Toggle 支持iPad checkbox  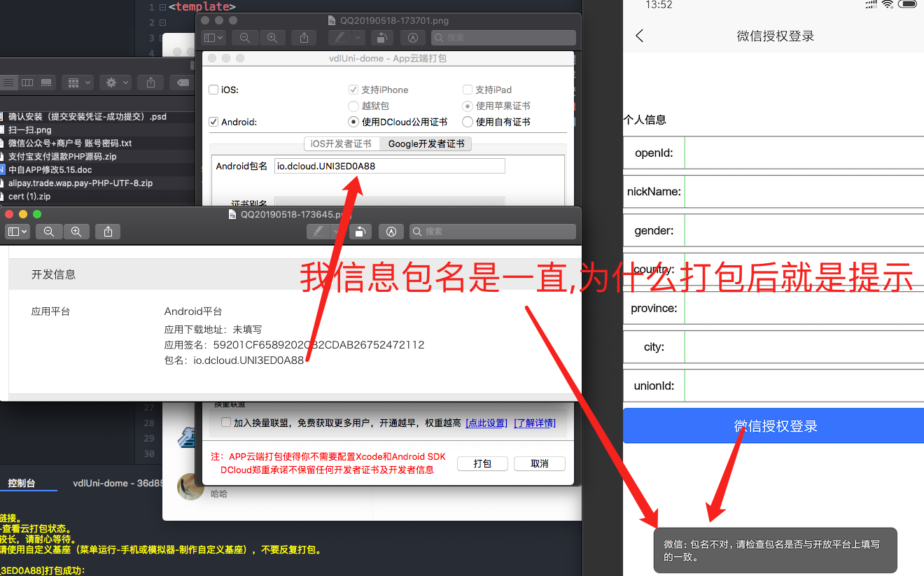(468, 90)
